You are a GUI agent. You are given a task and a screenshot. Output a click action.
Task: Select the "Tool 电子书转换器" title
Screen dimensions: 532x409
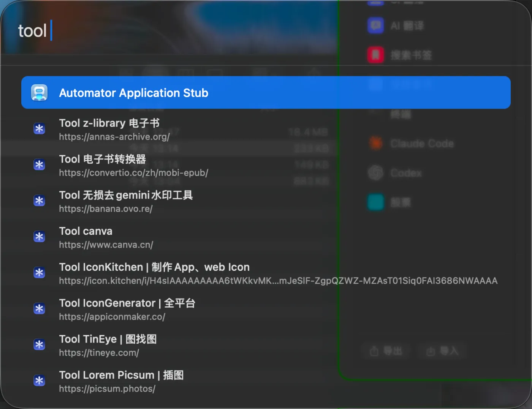pos(103,159)
